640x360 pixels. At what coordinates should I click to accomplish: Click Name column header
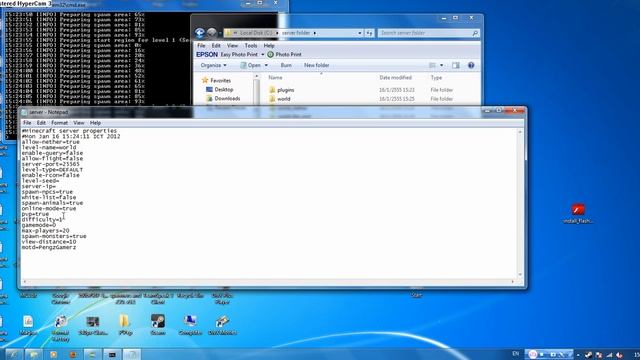(276, 78)
